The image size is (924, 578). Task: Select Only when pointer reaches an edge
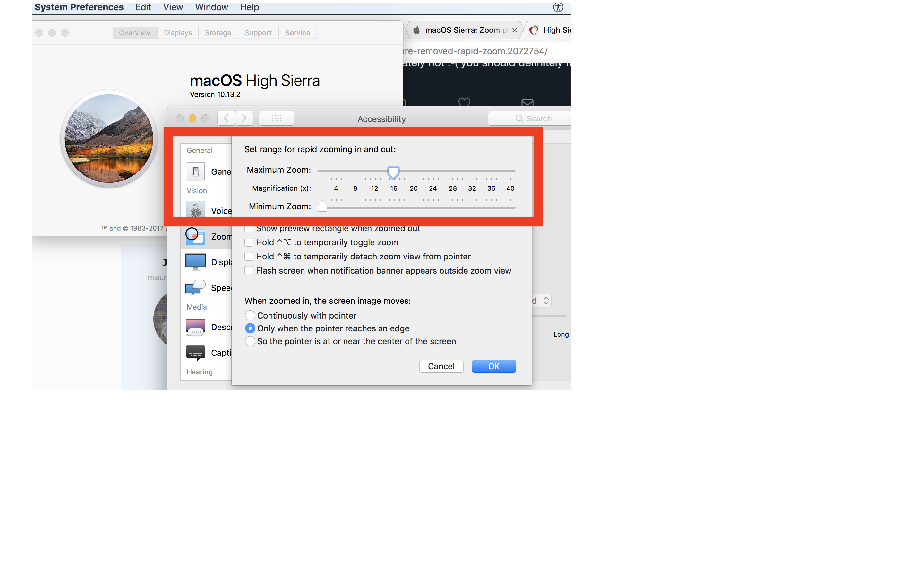[250, 328]
